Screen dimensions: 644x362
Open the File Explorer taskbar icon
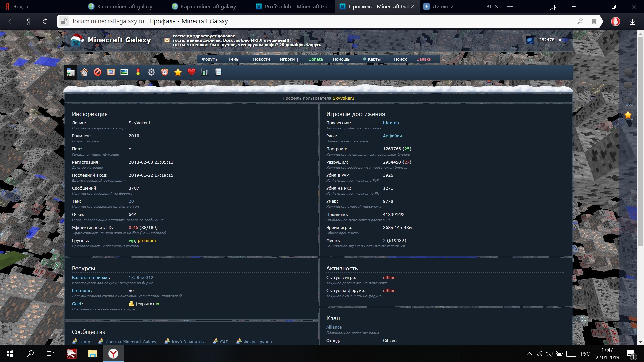click(x=92, y=354)
